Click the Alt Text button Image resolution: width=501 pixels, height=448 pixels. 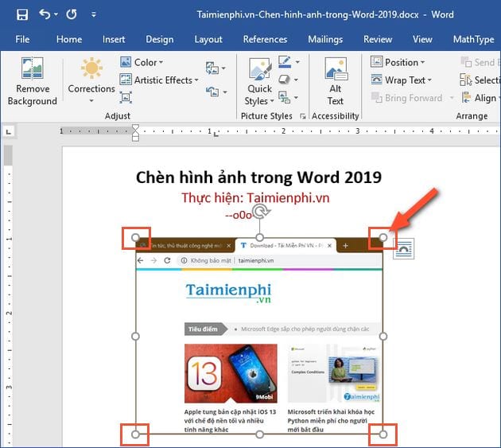(336, 81)
